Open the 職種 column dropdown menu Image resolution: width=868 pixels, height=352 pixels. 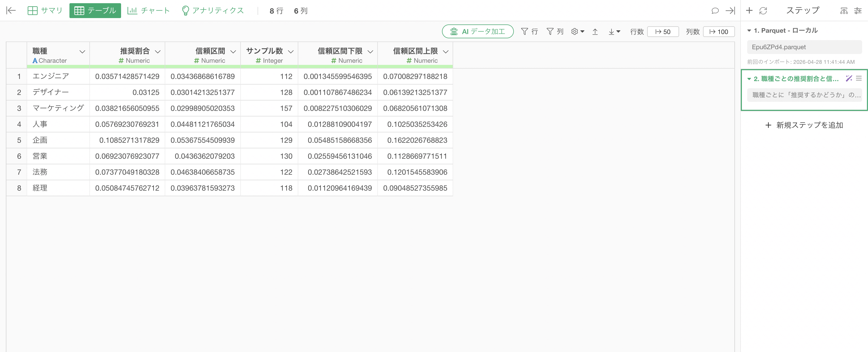(82, 52)
